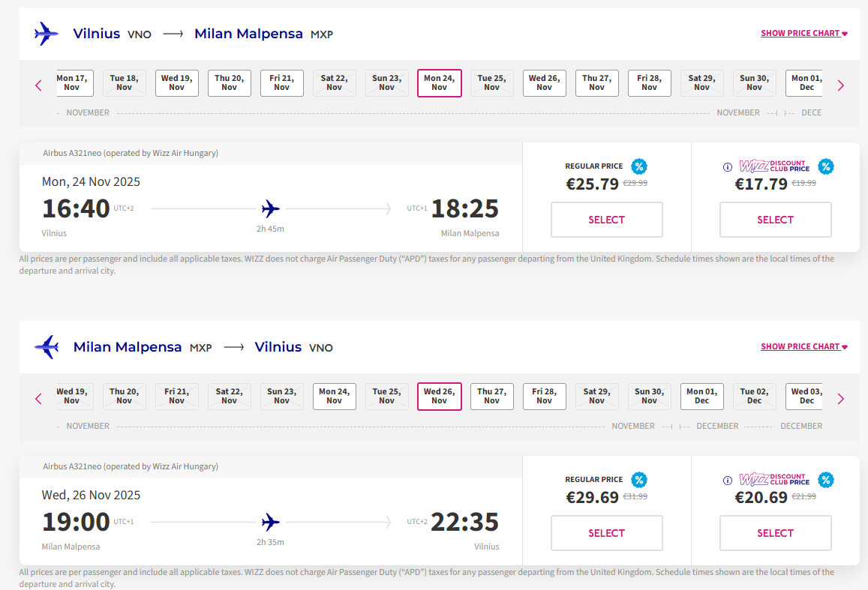The height and width of the screenshot is (590, 868).
Task: Show earlier dates for the outbound flight
Action: pyautogui.click(x=39, y=85)
